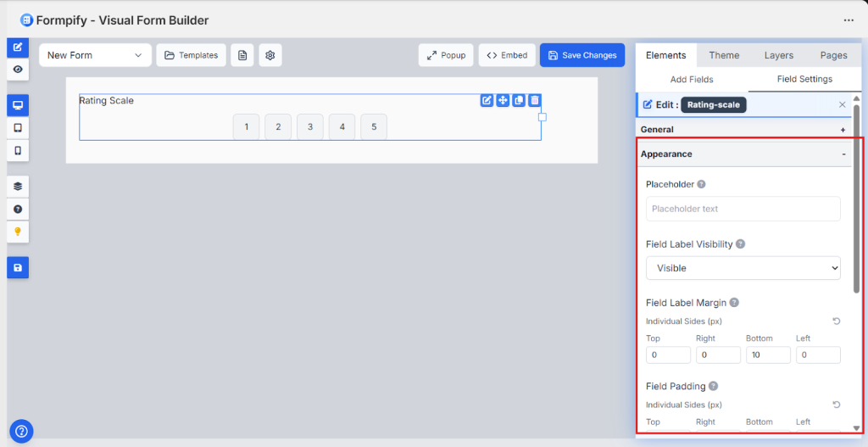Select rating value 5 on the scale
This screenshot has height=447, width=868.
[374, 127]
